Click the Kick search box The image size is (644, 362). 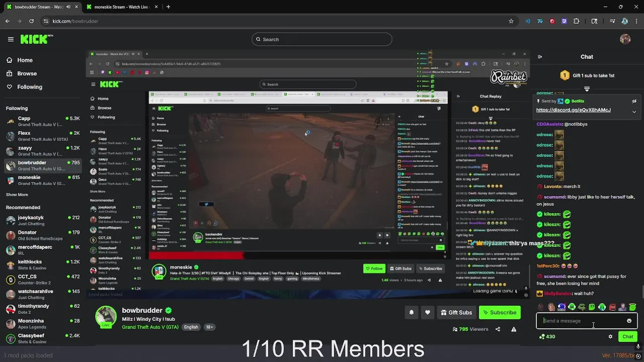click(x=322, y=39)
